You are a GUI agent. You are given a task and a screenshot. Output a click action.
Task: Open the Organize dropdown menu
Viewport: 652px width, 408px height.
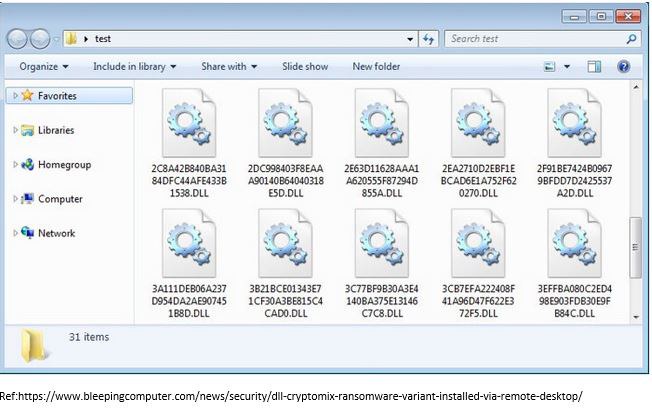click(x=43, y=67)
